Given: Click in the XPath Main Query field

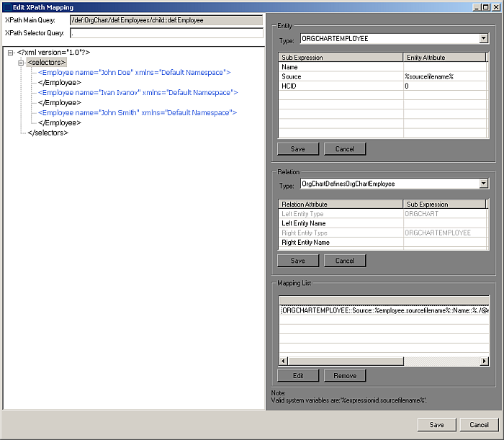Looking at the screenshot, I should (x=166, y=20).
